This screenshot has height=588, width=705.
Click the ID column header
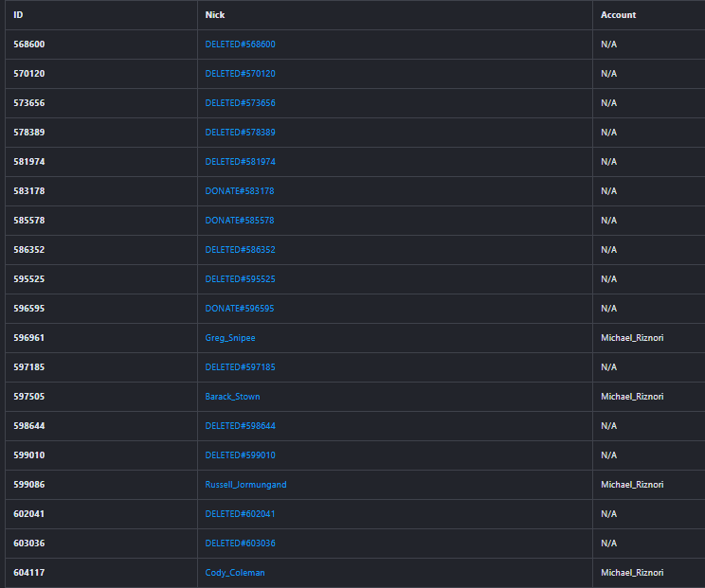[x=18, y=15]
